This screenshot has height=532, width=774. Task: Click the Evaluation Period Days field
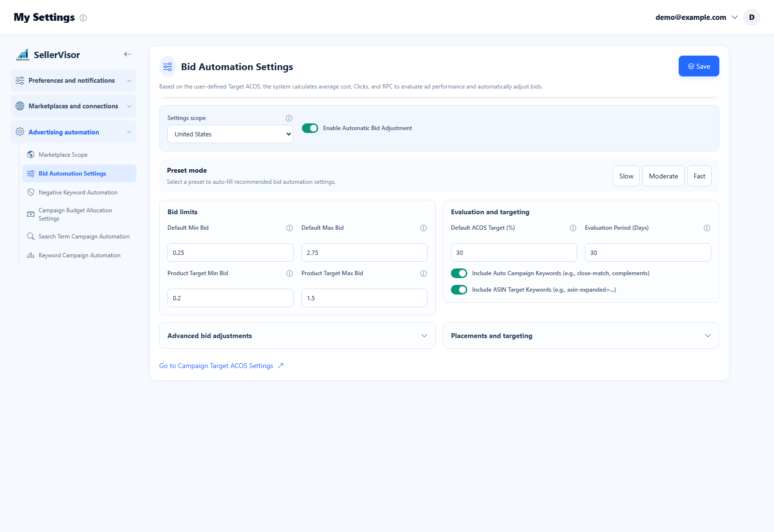point(648,252)
